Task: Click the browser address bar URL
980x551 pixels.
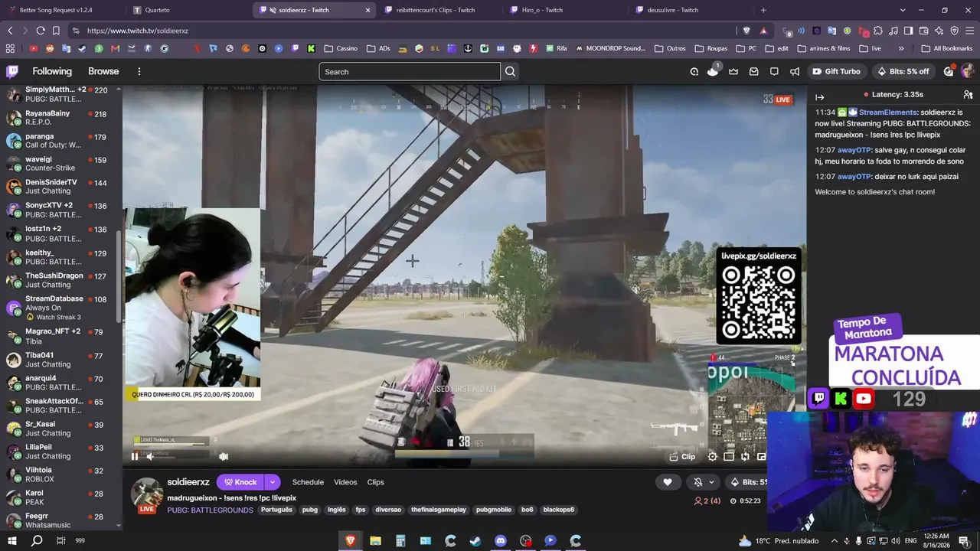Action: click(138, 31)
